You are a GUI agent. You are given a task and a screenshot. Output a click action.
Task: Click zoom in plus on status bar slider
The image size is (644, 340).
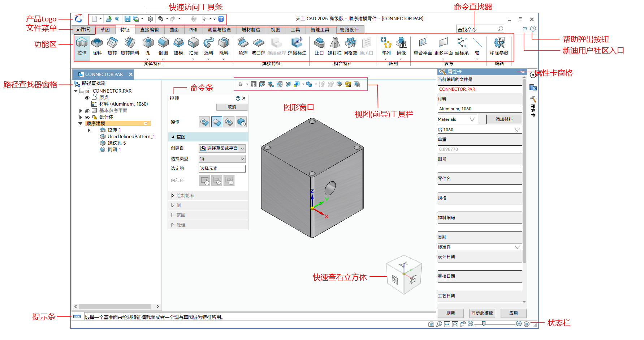point(519,324)
